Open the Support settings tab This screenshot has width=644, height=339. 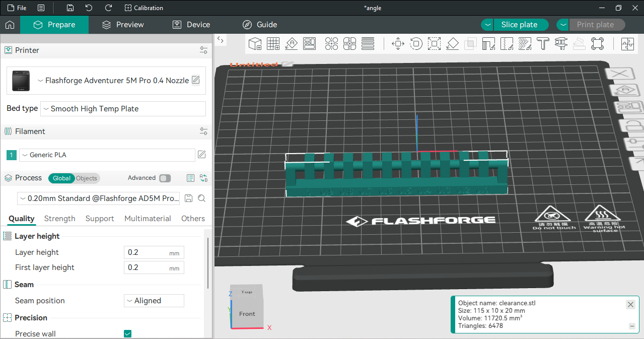pos(100,219)
